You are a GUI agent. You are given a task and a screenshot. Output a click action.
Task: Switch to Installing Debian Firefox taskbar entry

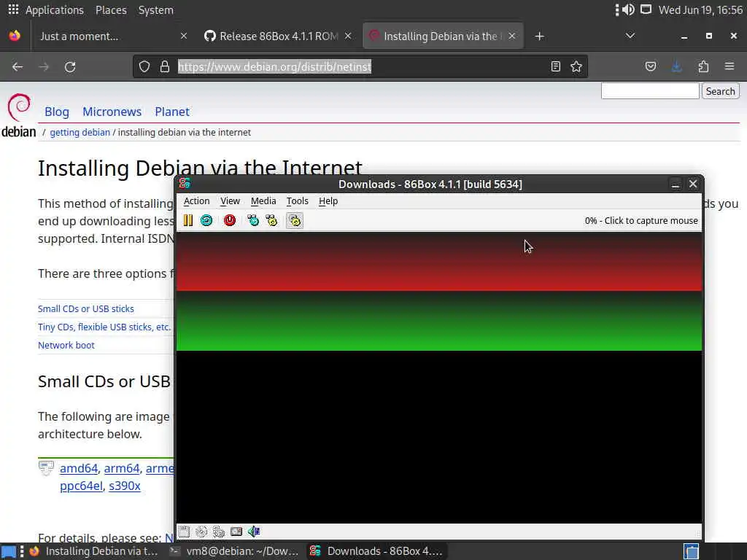pos(93,551)
